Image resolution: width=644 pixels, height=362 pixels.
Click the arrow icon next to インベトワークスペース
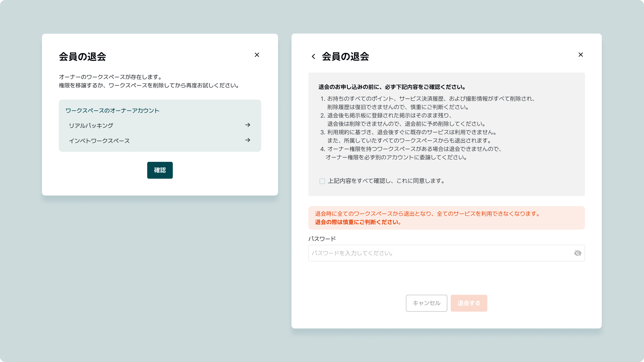coord(248,140)
